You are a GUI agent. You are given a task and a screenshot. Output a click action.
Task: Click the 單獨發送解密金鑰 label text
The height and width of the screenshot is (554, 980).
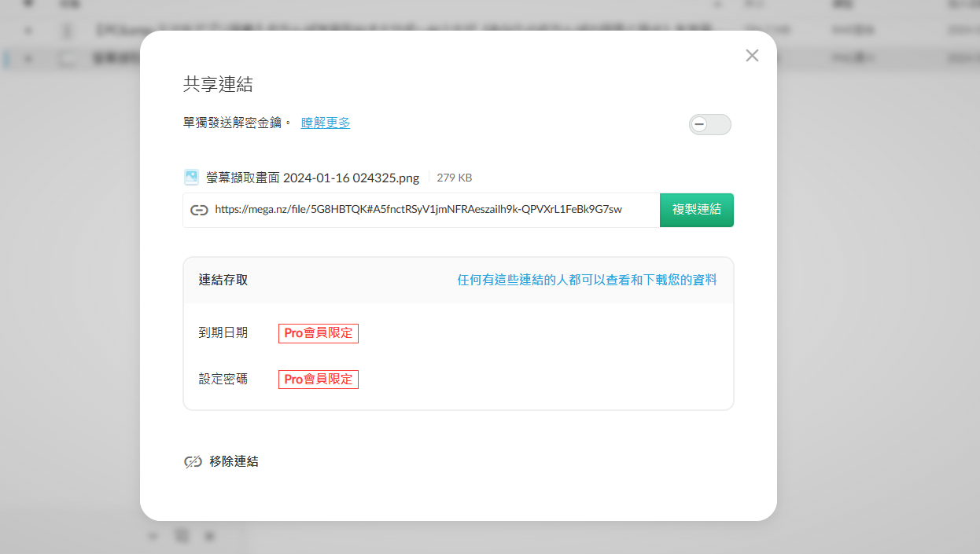point(237,123)
